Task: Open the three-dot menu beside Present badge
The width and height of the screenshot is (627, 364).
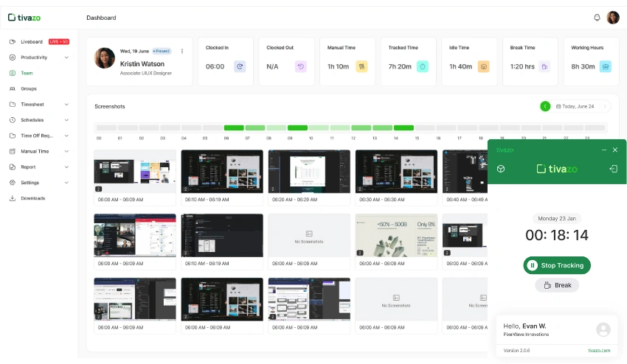Action: tap(182, 51)
